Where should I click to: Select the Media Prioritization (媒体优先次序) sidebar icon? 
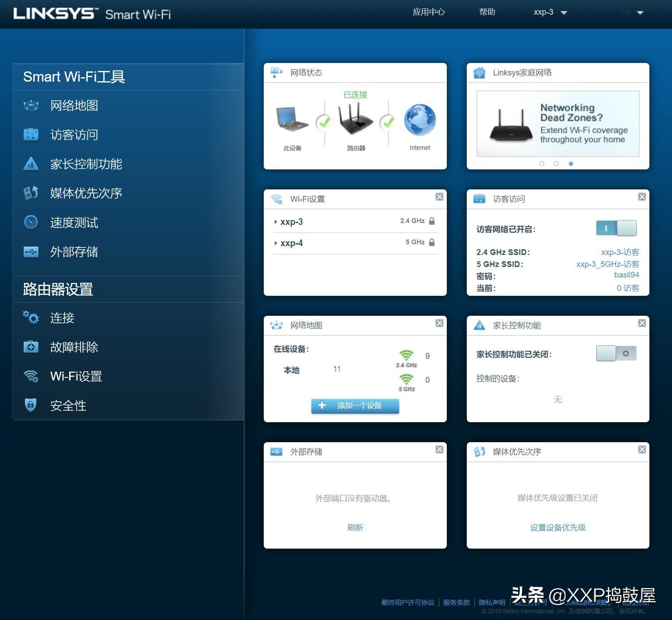(31, 193)
